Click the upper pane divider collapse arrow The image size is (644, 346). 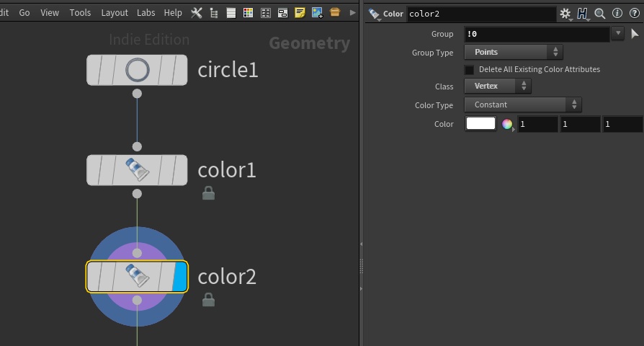click(x=361, y=244)
